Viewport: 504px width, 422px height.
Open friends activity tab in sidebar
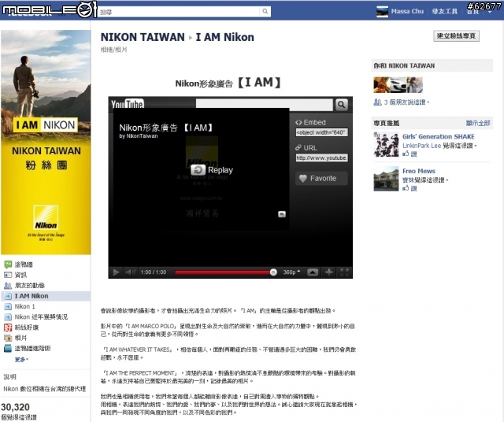[24, 286]
